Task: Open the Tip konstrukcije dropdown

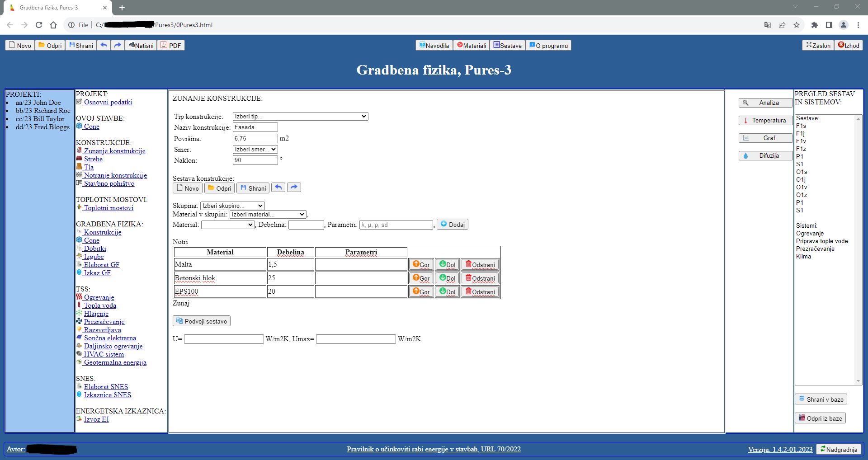Action: pos(300,116)
